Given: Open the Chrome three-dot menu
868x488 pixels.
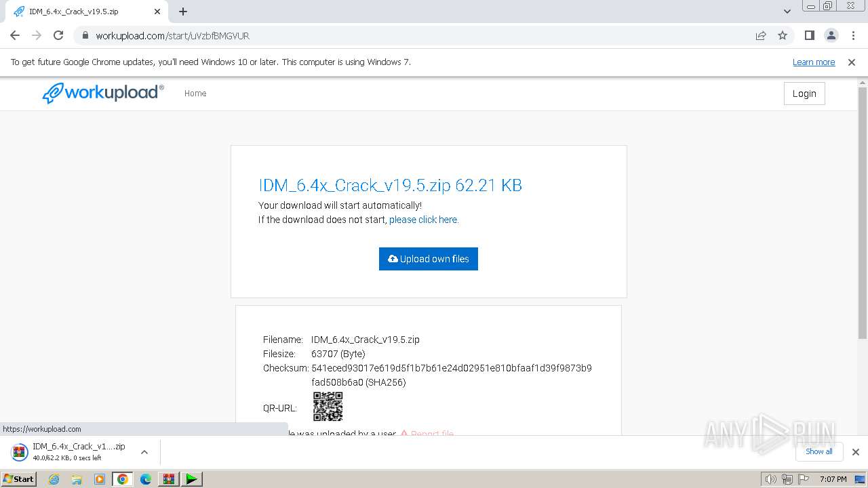Looking at the screenshot, I should (x=852, y=36).
